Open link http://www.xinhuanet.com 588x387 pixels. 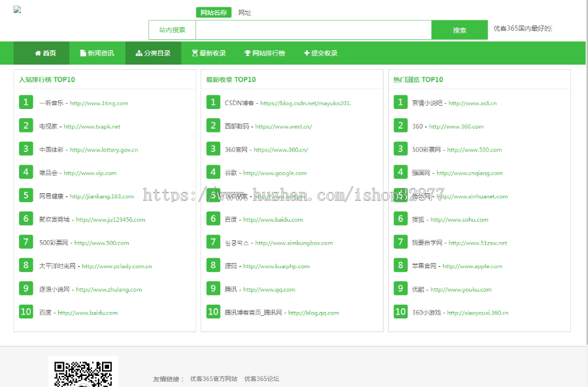tap(472, 196)
